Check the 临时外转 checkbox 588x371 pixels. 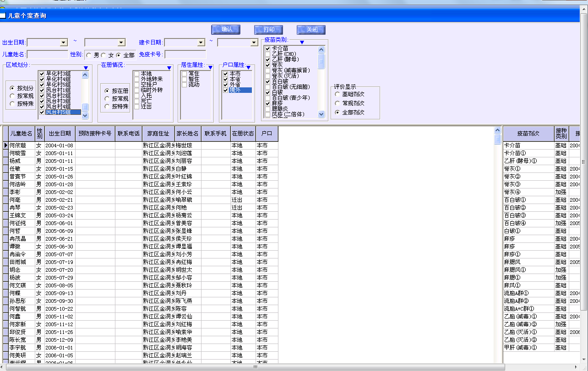tap(136, 90)
